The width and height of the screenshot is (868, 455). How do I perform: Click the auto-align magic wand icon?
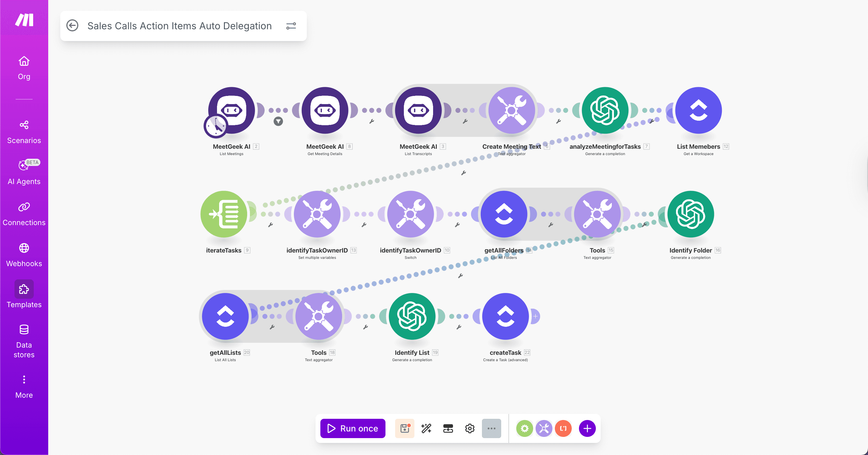pos(426,428)
